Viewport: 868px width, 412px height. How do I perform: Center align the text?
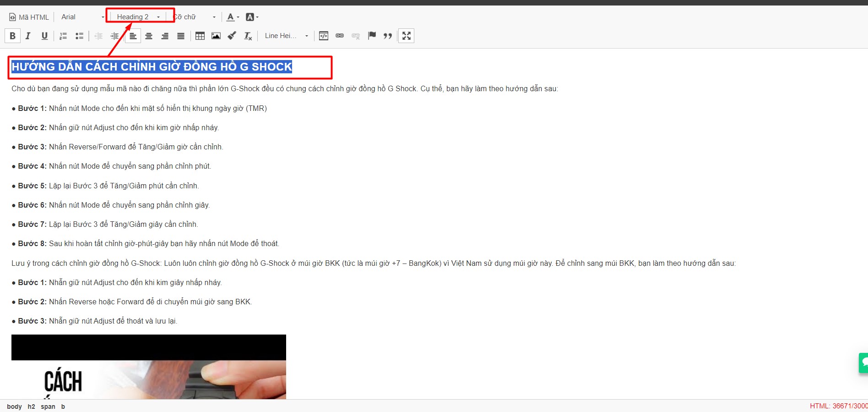[x=149, y=36]
